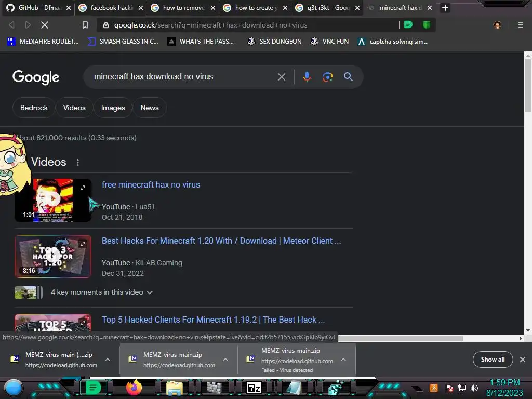Open SMASH GLASS IN C... bookmark

(x=123, y=42)
